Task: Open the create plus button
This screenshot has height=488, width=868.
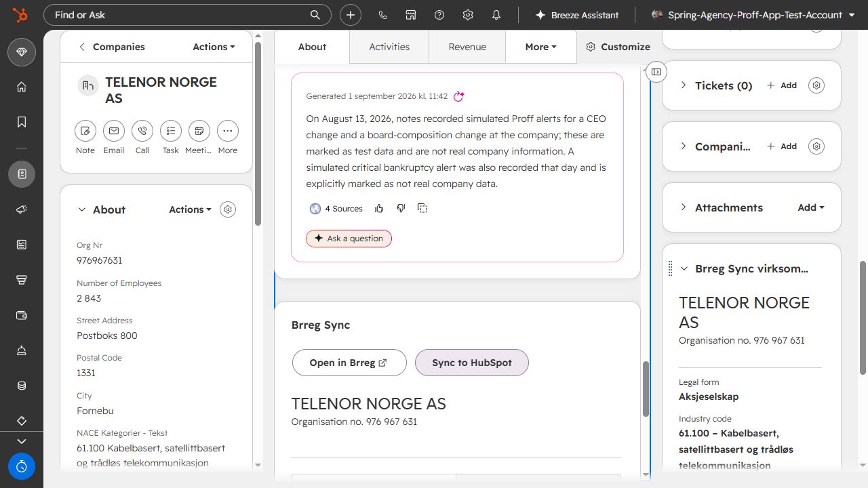Action: 351,15
